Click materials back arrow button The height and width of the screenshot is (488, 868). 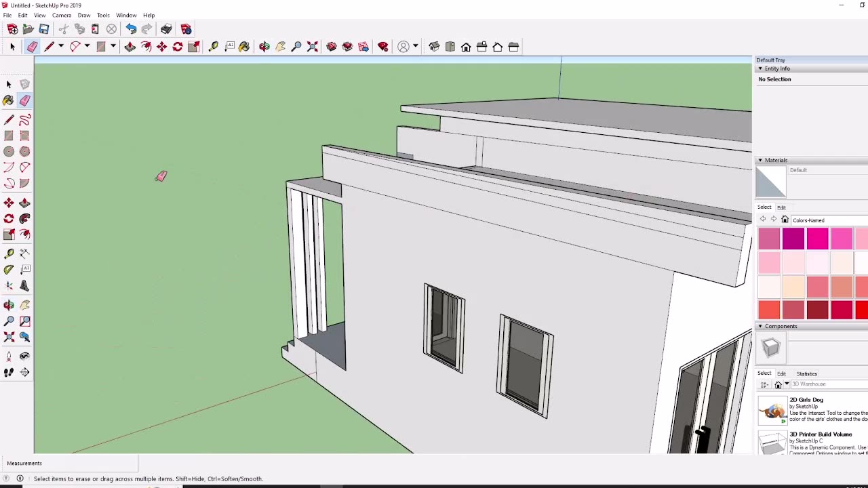(x=763, y=220)
